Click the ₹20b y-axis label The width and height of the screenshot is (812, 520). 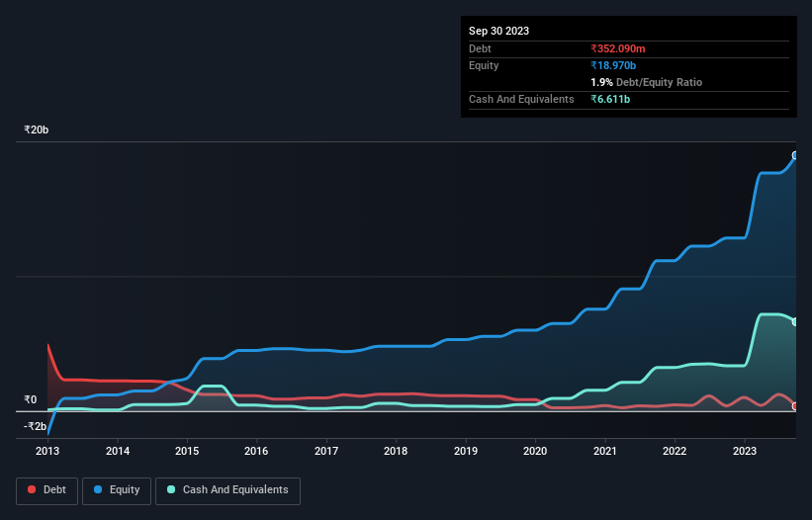37,130
